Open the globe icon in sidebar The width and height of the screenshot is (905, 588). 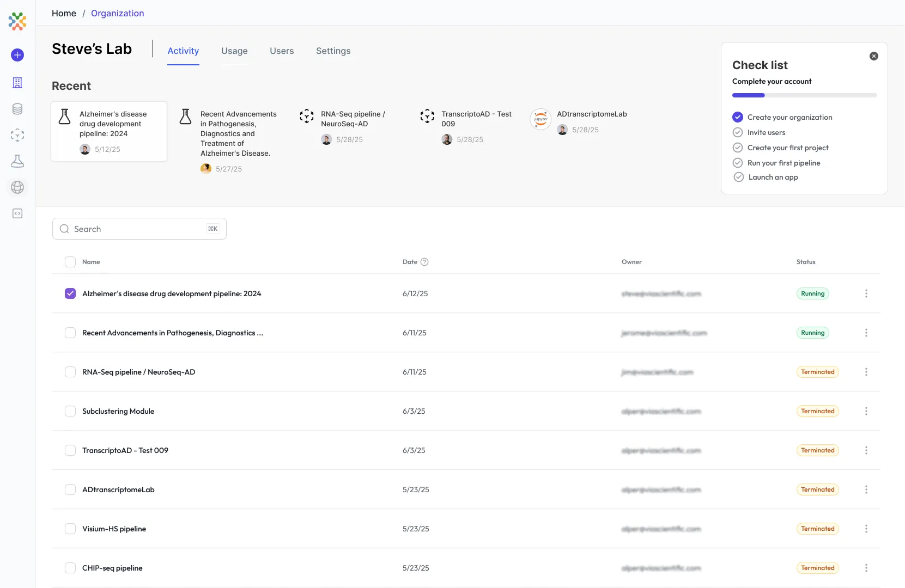[17, 187]
